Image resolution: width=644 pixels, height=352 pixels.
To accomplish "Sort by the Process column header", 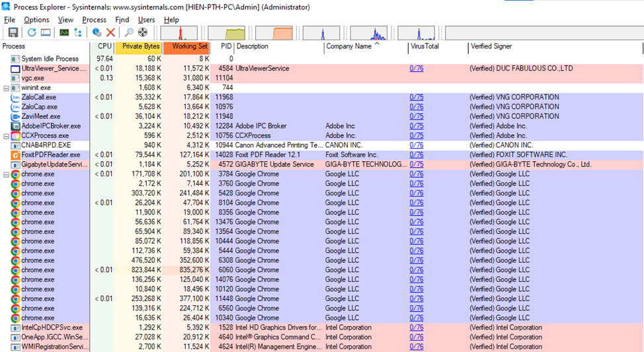I will point(45,46).
